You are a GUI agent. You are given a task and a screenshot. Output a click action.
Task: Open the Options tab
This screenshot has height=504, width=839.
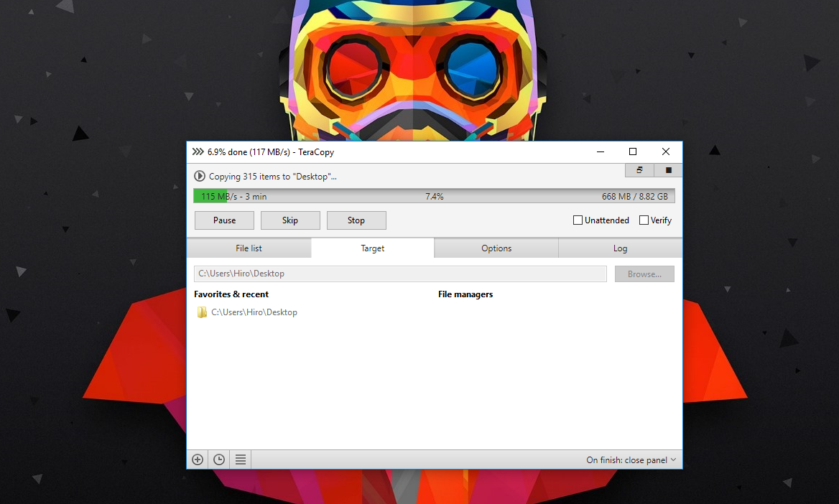(496, 248)
